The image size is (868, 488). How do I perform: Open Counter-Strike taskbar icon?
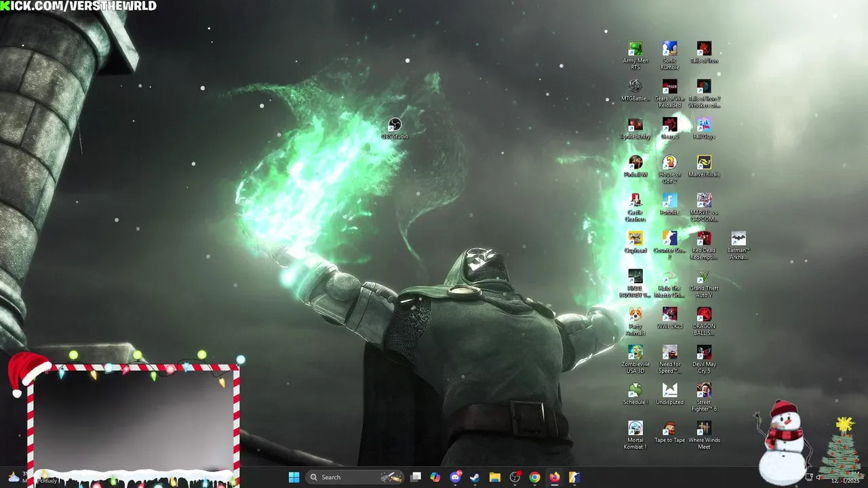pos(574,477)
